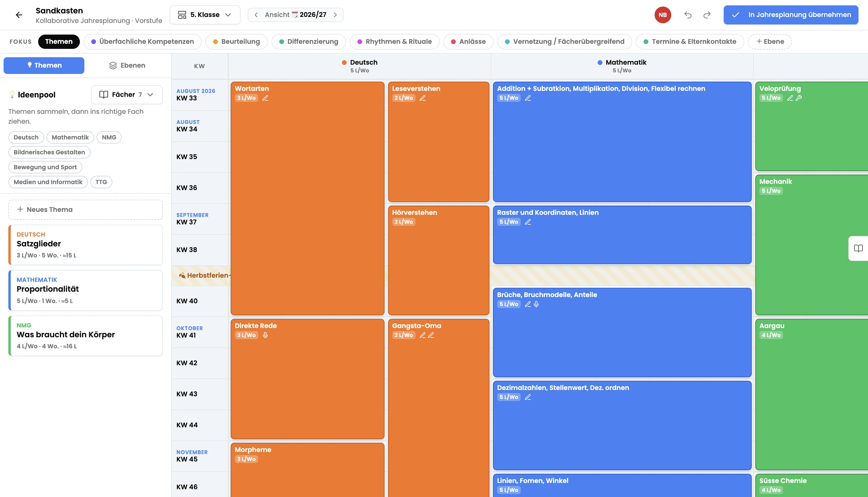This screenshot has height=497, width=868.
Task: Switch to the Ebenen sidebar tab
Action: (x=127, y=65)
